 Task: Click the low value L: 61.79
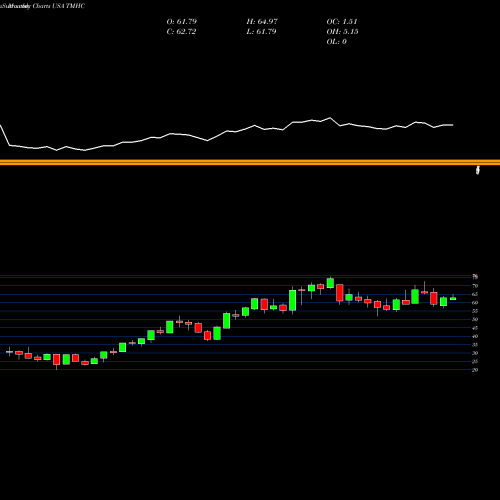[261, 32]
